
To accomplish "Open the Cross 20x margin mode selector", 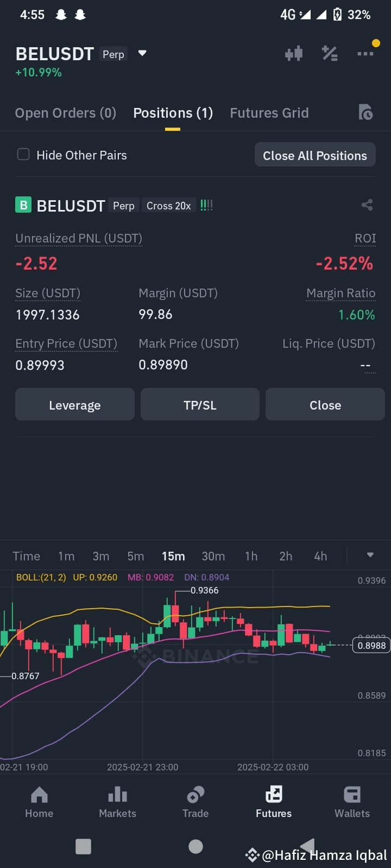I will point(168,206).
